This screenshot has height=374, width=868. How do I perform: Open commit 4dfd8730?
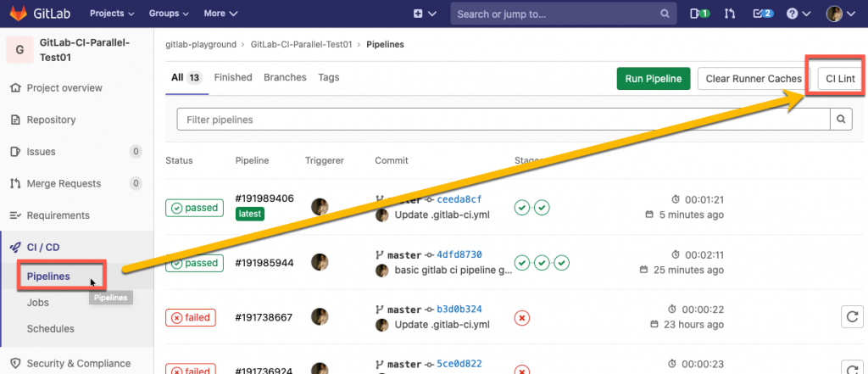coord(459,255)
